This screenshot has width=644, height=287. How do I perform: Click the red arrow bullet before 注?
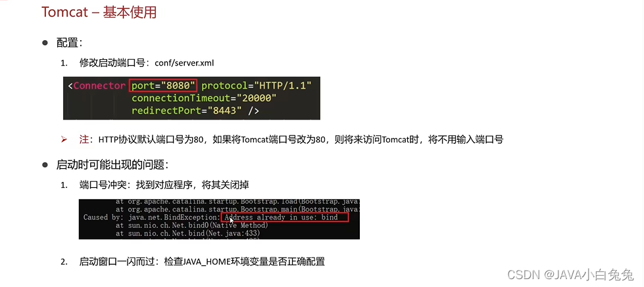tap(64, 140)
